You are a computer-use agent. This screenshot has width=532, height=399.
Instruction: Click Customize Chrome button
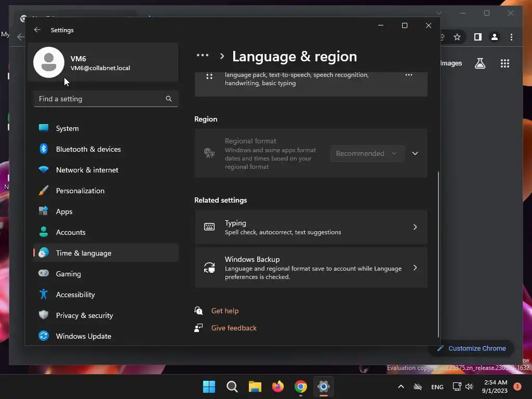pyautogui.click(x=472, y=349)
